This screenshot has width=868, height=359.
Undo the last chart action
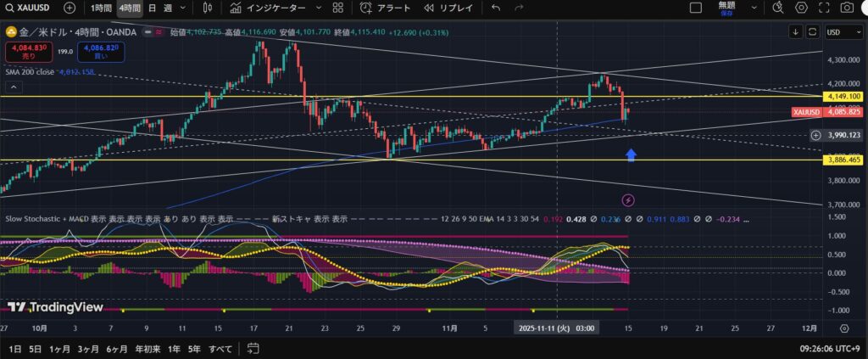(496, 8)
